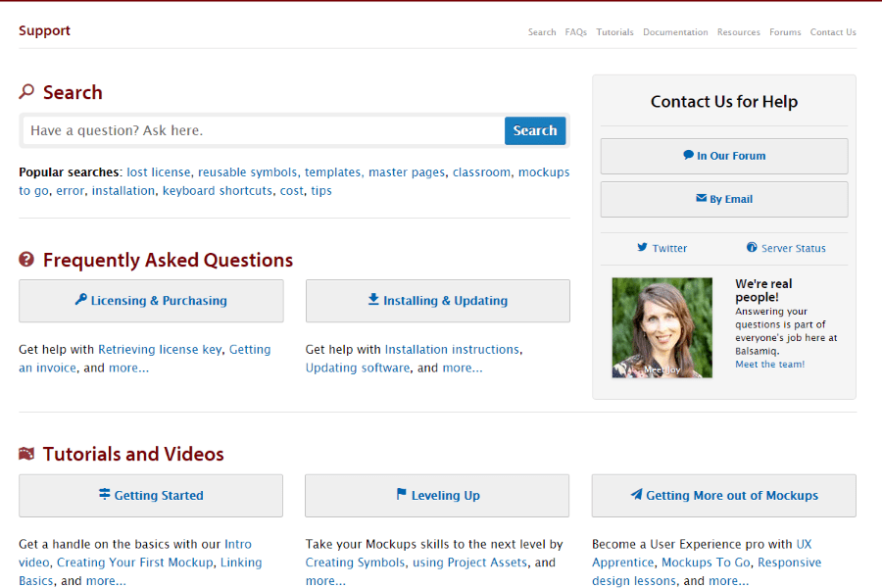Click the magnifier icon beside Search heading
This screenshot has width=882, height=588.
click(26, 92)
